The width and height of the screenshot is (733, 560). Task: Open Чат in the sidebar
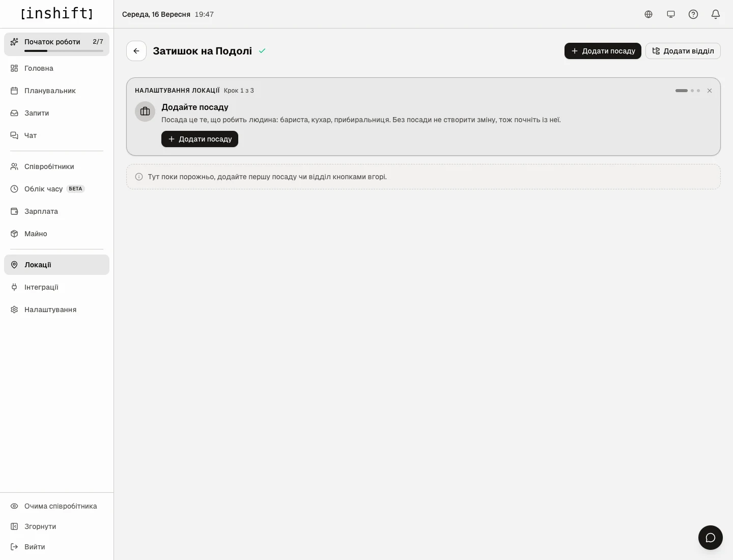pos(57,135)
